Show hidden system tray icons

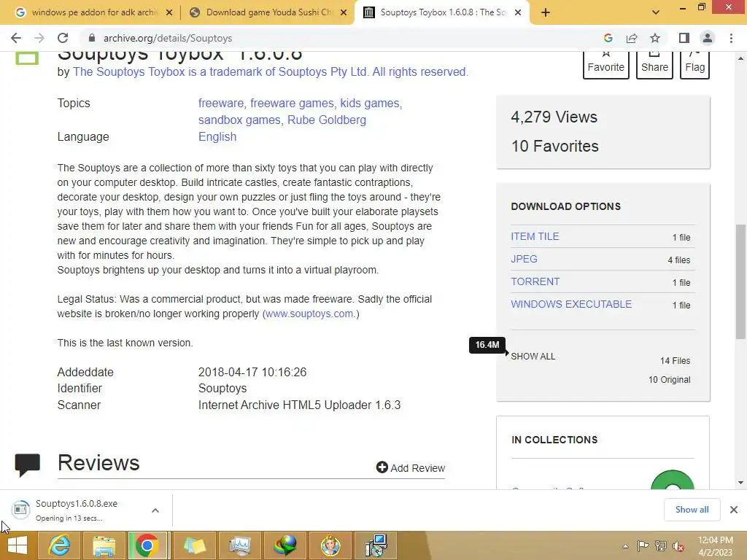pyautogui.click(x=625, y=546)
